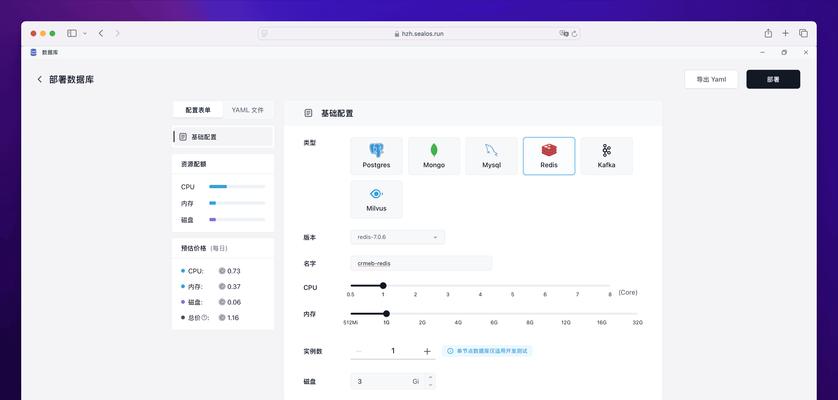Click the info icon in the single-node notice

(450, 351)
